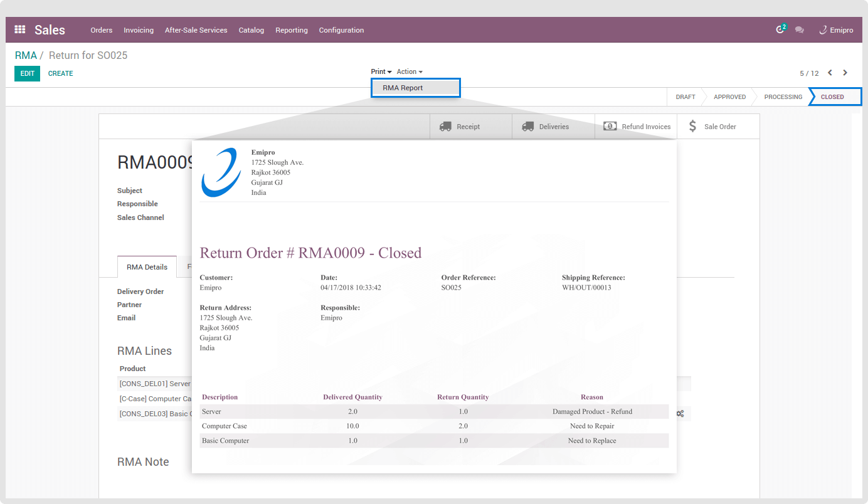Go to next record arrow
Image resolution: width=868 pixels, height=504 pixels.
pyautogui.click(x=845, y=73)
